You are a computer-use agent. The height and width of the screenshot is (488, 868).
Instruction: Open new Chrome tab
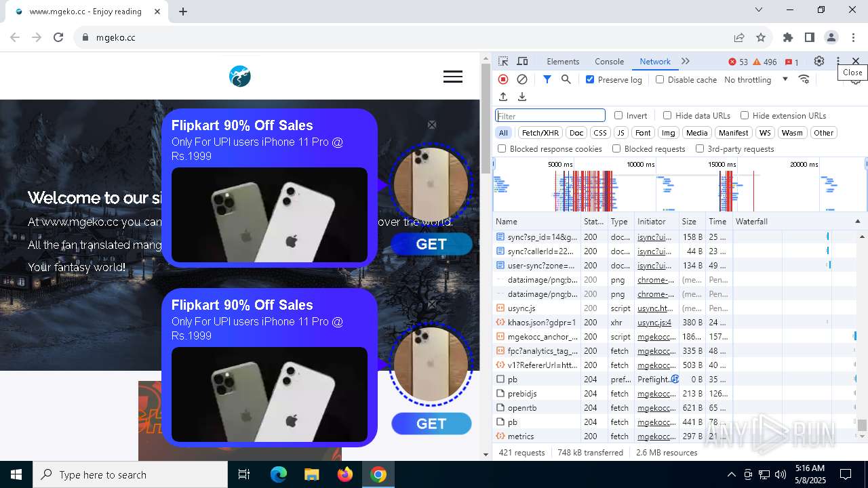(183, 11)
